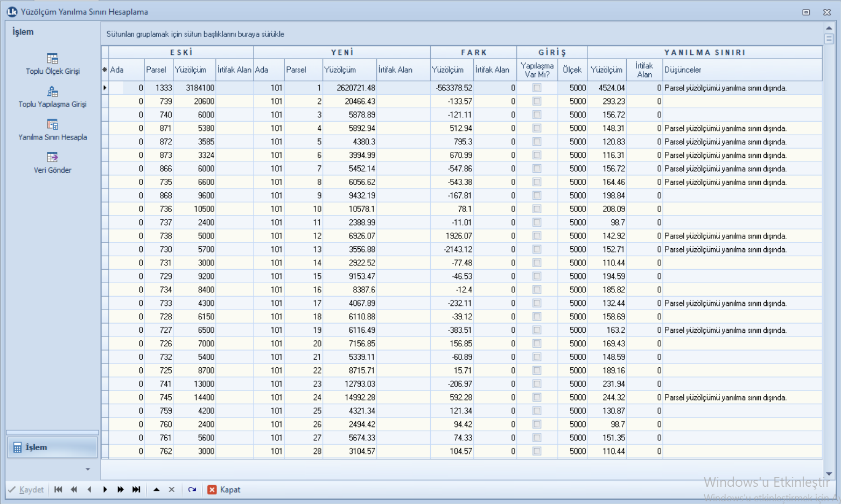Sort by Düşünceler column header
Viewport: 841px width, 504px height.
tap(742, 69)
